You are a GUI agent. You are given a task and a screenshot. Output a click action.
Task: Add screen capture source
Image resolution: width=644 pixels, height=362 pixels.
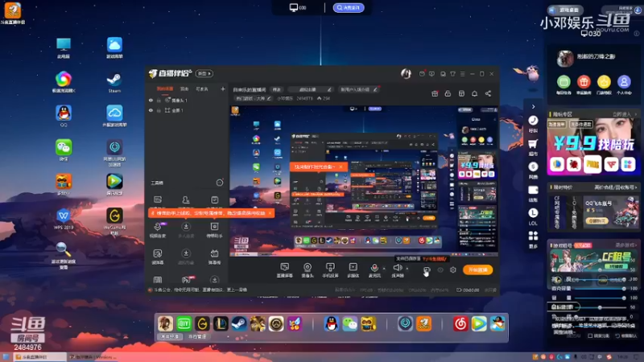point(285,270)
